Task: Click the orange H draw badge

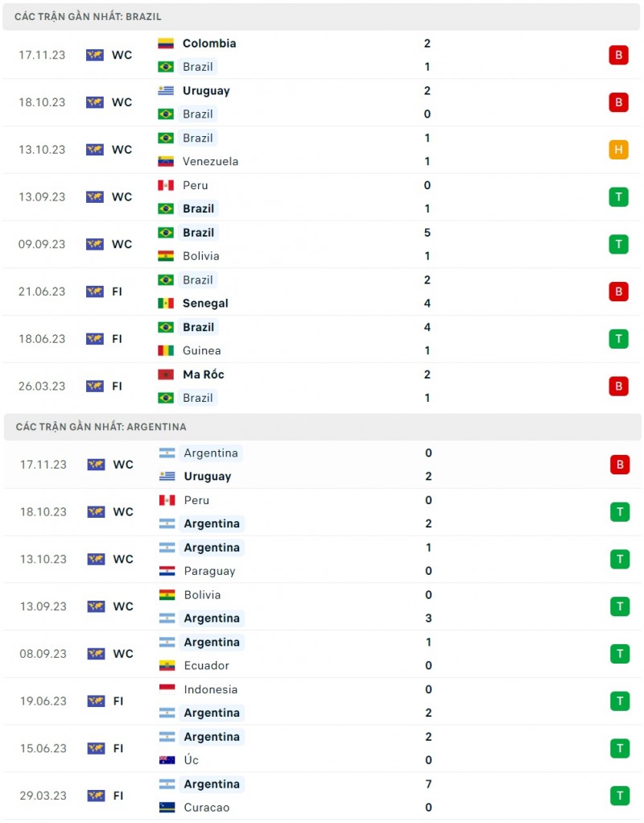Action: [618, 150]
